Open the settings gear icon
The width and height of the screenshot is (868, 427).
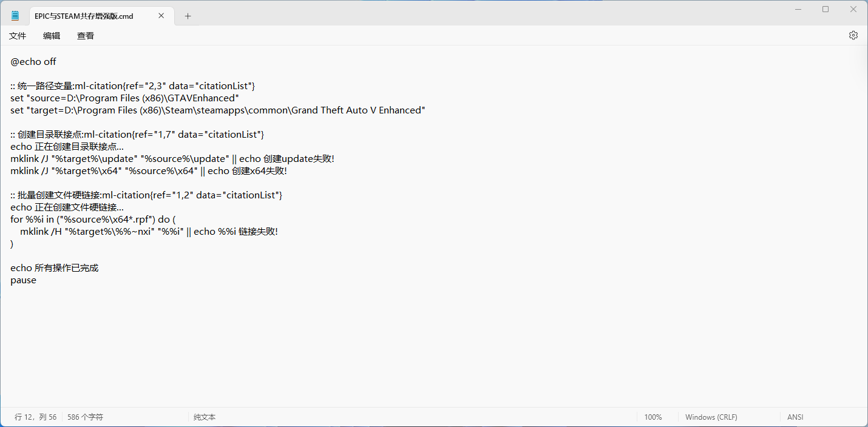point(853,36)
